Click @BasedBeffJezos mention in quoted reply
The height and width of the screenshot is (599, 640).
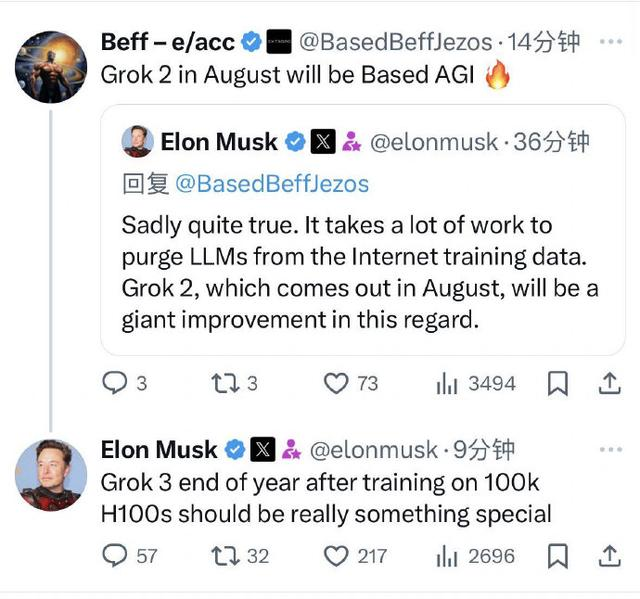click(272, 184)
